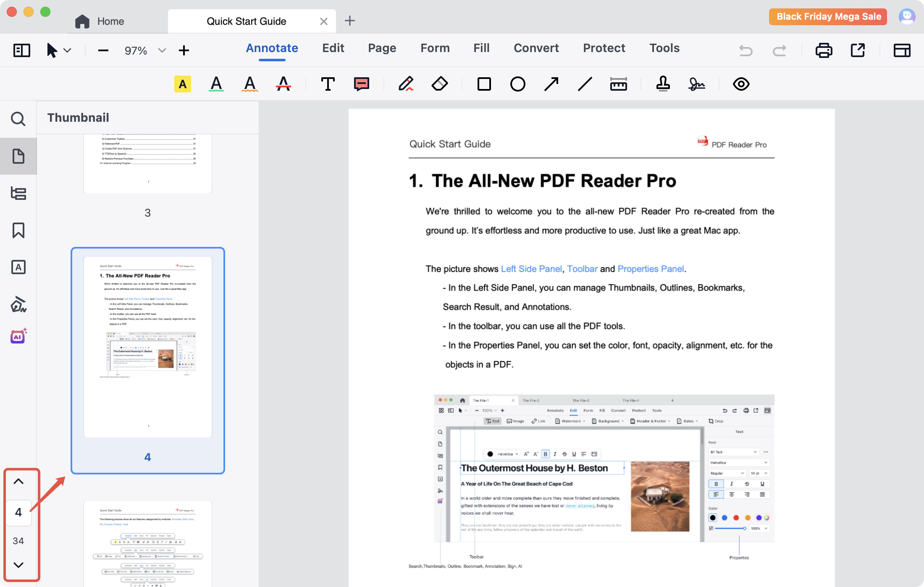The image size is (924, 587).
Task: Open the Protect tab
Action: [604, 48]
